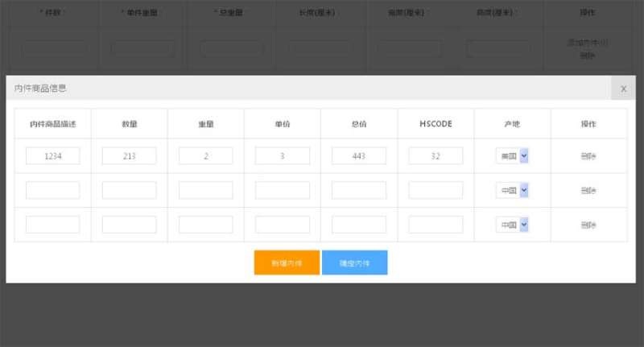This screenshot has width=644, height=347.
Task: Expand the third row 产地 dropdown
Action: click(512, 225)
